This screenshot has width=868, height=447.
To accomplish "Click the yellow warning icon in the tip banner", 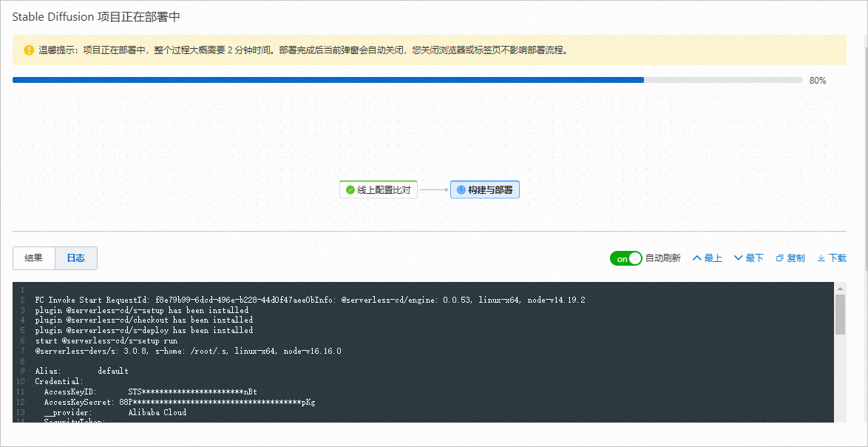I will 29,50.
